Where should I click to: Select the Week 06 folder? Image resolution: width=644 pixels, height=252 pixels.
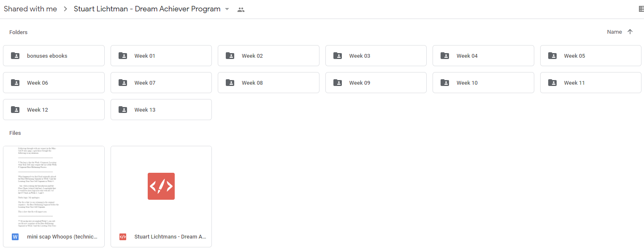tap(54, 83)
